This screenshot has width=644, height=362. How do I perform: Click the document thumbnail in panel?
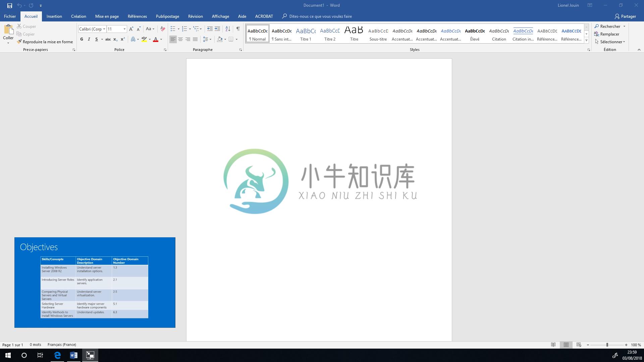[95, 282]
